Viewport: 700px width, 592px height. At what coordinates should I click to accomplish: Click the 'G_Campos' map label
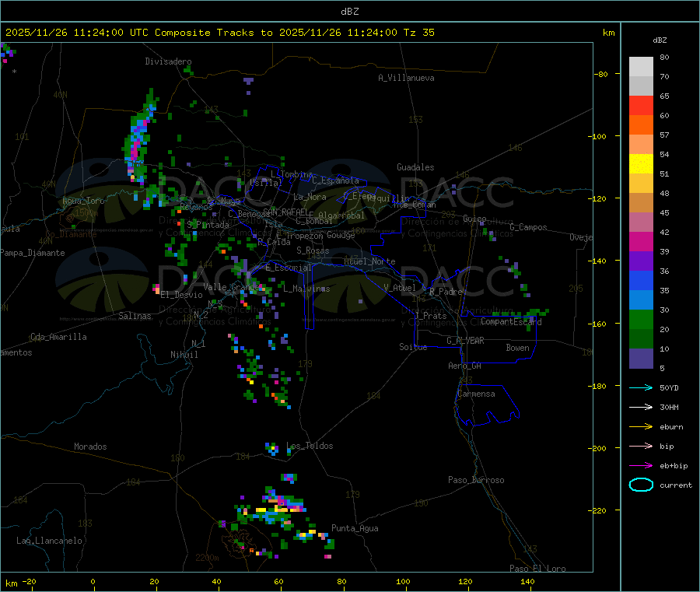click(528, 227)
